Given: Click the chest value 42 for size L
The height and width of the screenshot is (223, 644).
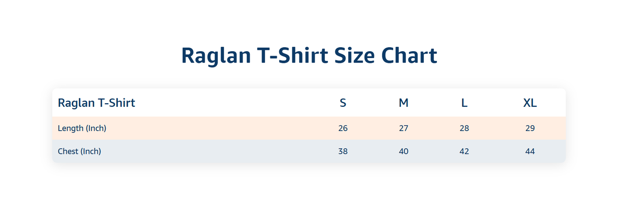Looking at the screenshot, I should (x=464, y=151).
